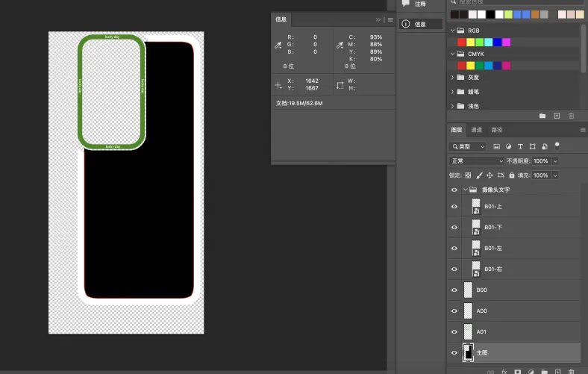This screenshot has height=374, width=588.
Task: Click the lock all layer icon
Action: point(511,175)
